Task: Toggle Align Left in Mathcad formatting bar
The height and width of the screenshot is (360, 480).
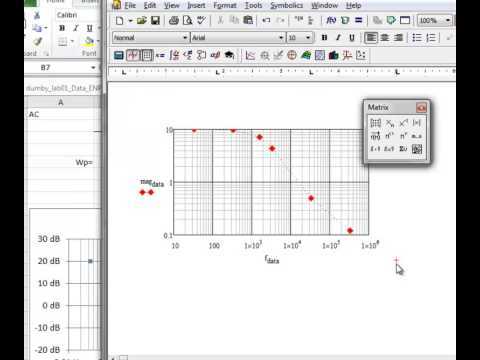Action: pyautogui.click(x=371, y=38)
